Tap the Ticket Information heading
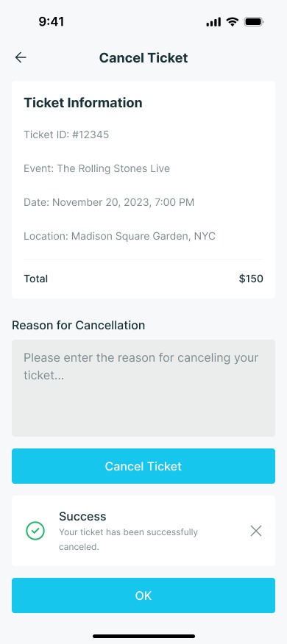287x644 pixels. (83, 103)
